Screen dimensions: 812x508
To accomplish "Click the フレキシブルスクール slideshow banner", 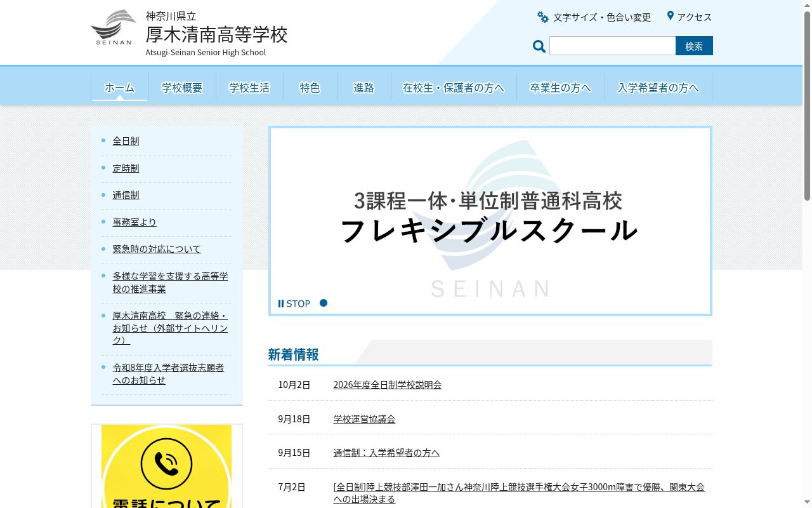I will click(490, 221).
